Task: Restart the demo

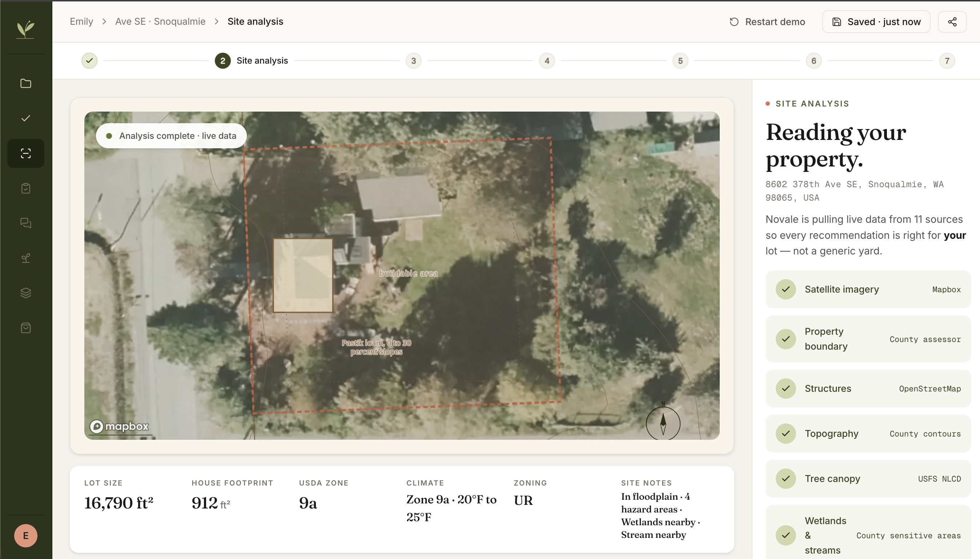Action: point(767,22)
